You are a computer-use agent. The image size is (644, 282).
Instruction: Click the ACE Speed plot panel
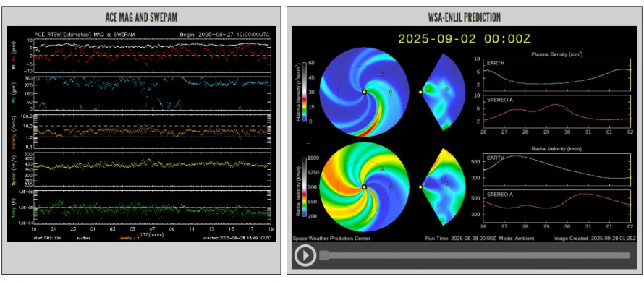152,169
